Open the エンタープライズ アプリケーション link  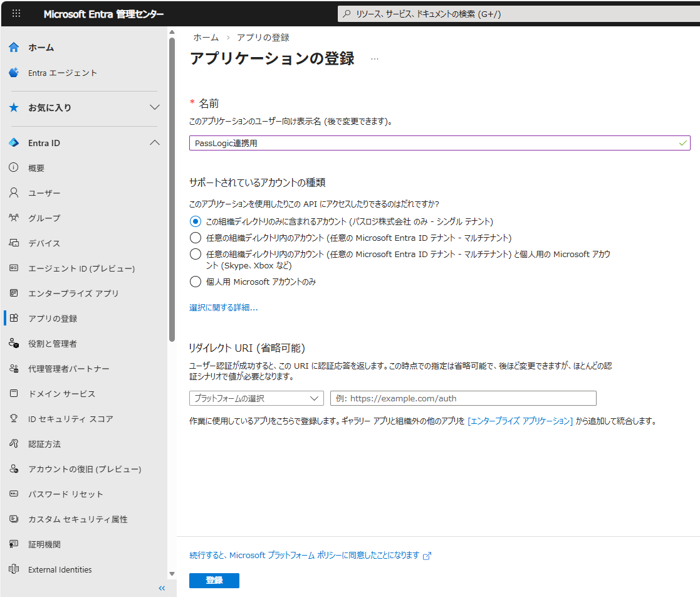pyautogui.click(x=520, y=421)
